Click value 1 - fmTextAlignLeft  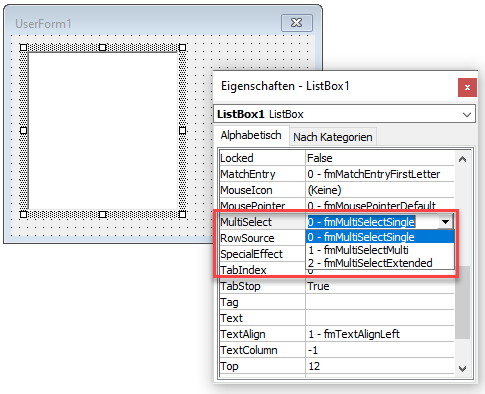pyautogui.click(x=353, y=334)
